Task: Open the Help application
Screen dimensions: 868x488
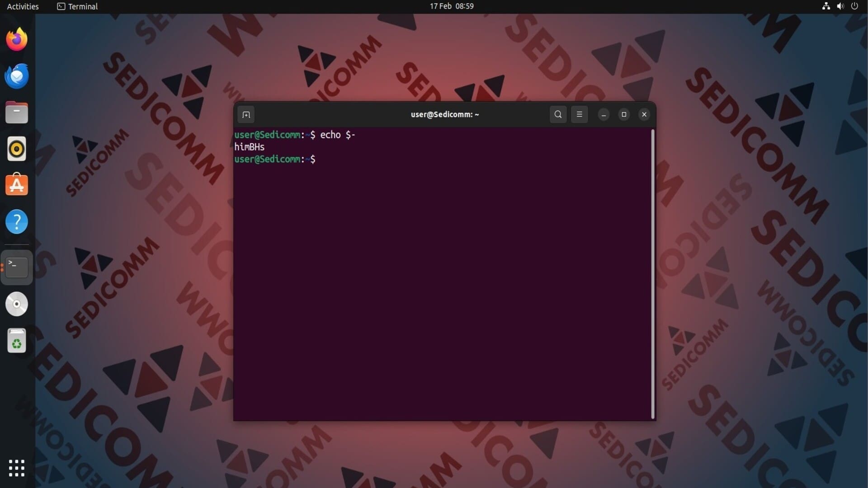Action: point(17,222)
